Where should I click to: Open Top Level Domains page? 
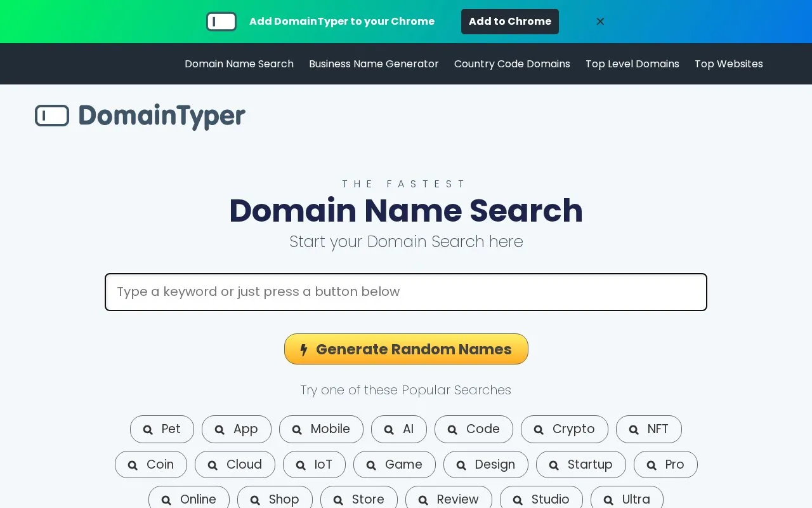click(x=632, y=63)
